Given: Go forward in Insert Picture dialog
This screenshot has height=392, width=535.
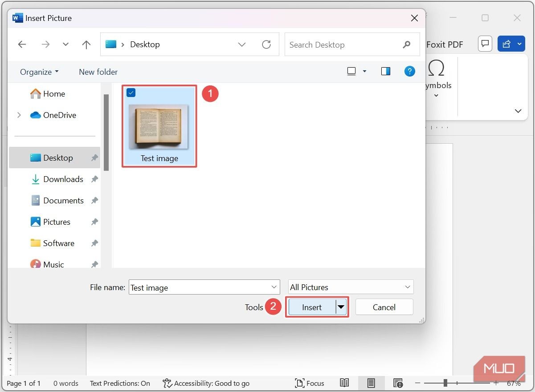Looking at the screenshot, I should pyautogui.click(x=45, y=44).
